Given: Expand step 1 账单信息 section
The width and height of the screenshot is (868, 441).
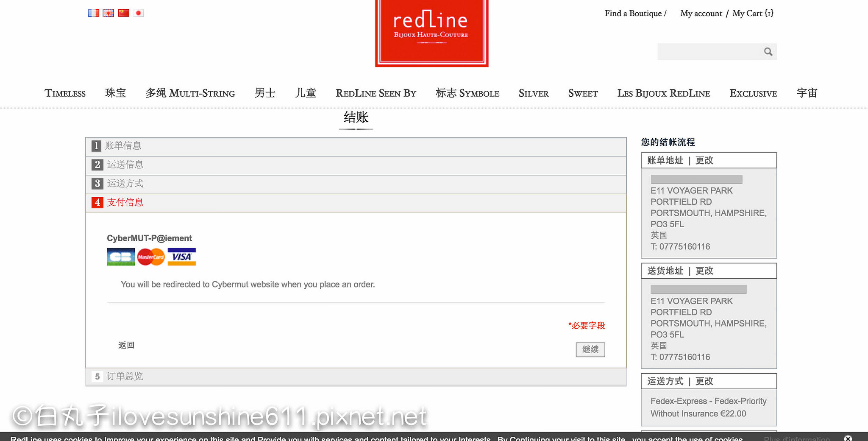Looking at the screenshot, I should tap(123, 146).
